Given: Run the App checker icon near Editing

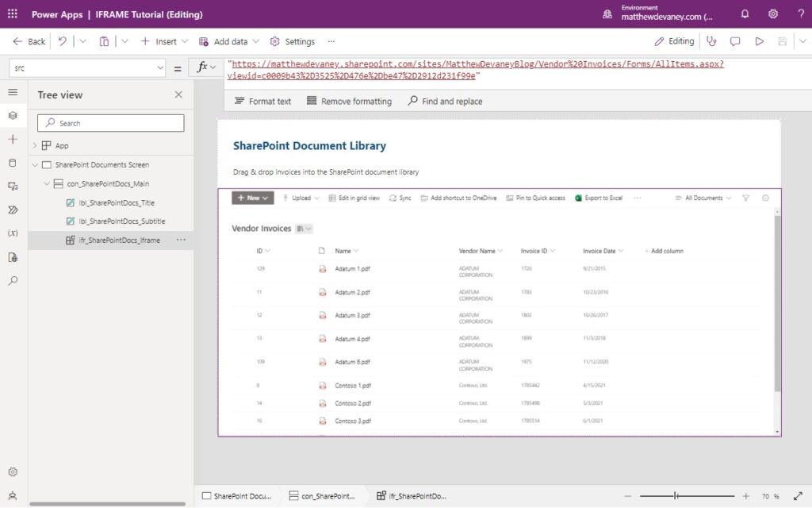Looking at the screenshot, I should [711, 40].
